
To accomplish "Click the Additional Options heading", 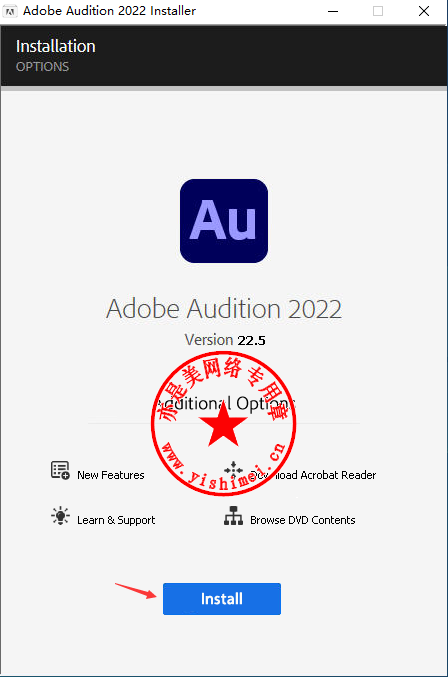I will pyautogui.click(x=224, y=404).
